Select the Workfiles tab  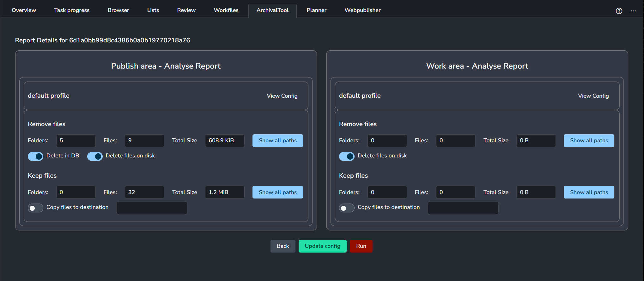coord(226,10)
